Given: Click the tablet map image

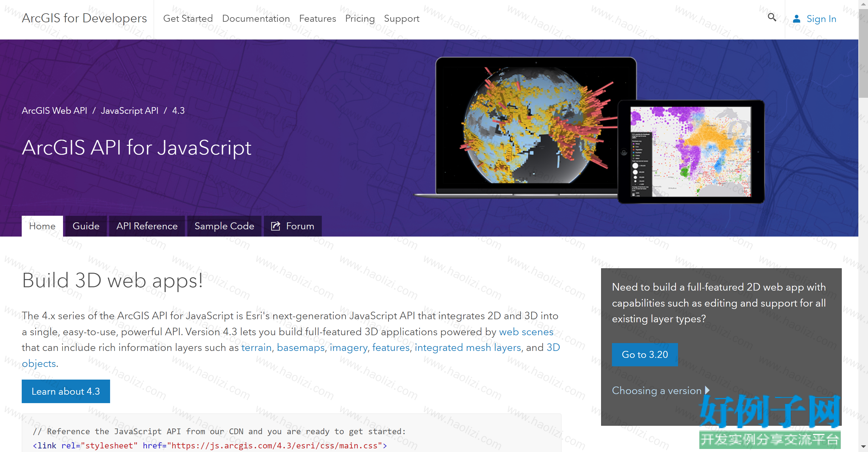Looking at the screenshot, I should point(690,152).
